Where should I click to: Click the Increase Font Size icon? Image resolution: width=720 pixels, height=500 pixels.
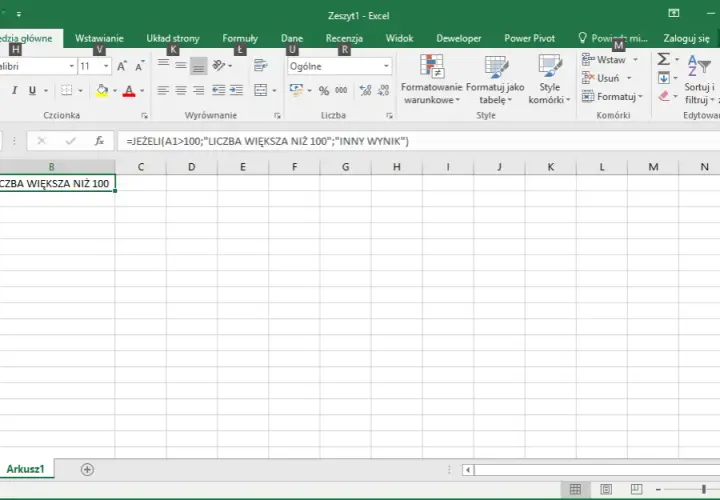click(122, 66)
